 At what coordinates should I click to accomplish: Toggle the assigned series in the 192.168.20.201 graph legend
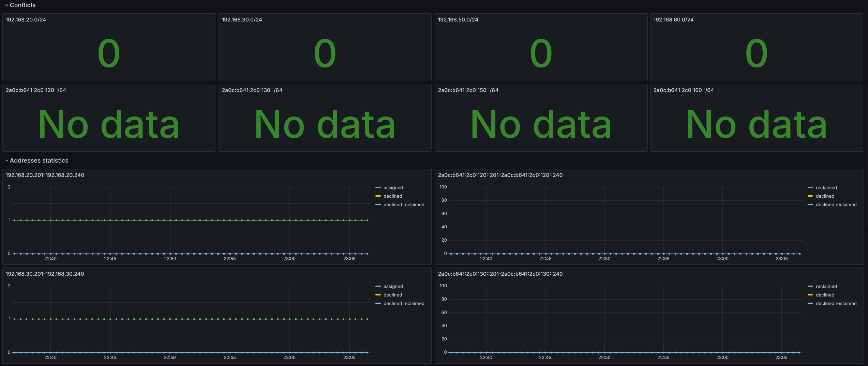click(x=393, y=188)
